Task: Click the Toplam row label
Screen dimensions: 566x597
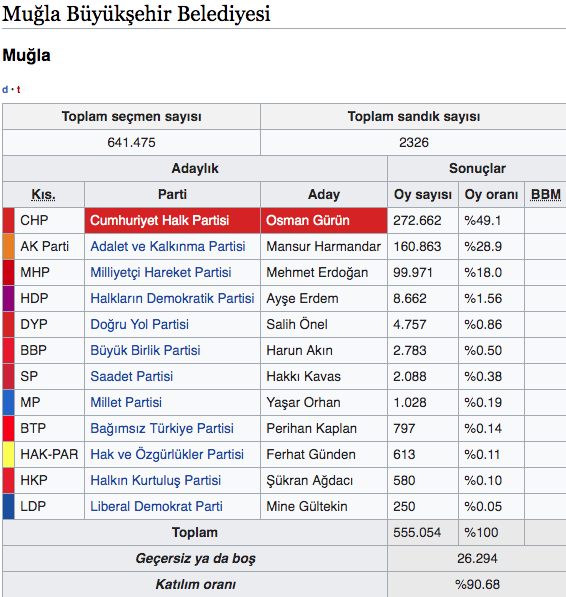Action: [195, 532]
